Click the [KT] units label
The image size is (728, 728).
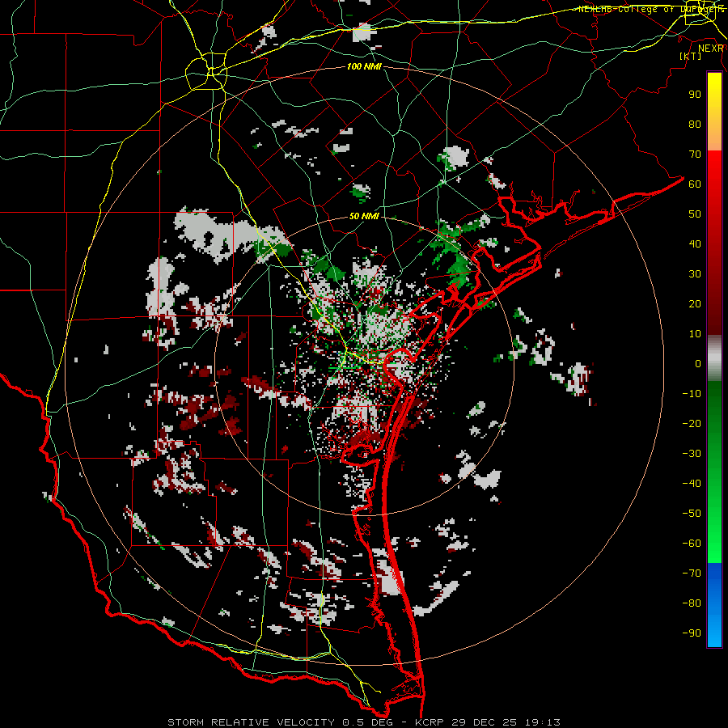pos(690,56)
